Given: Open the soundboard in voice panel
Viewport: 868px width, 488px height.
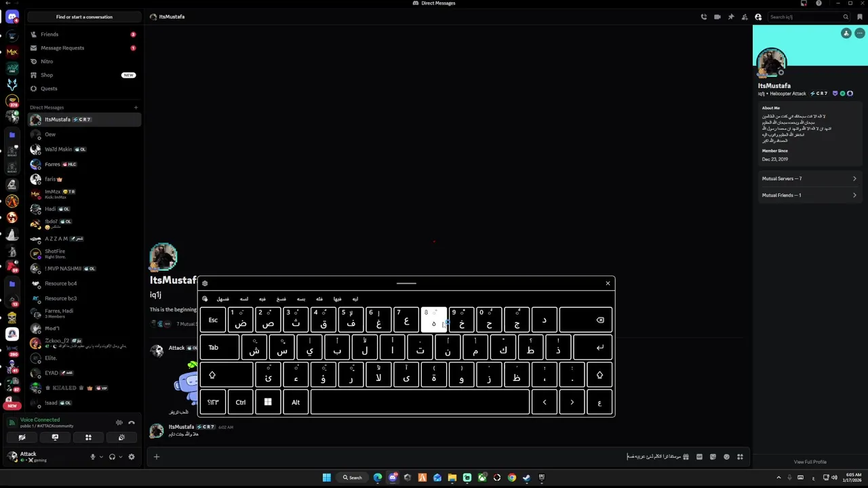Looking at the screenshot, I should pyautogui.click(x=121, y=438).
